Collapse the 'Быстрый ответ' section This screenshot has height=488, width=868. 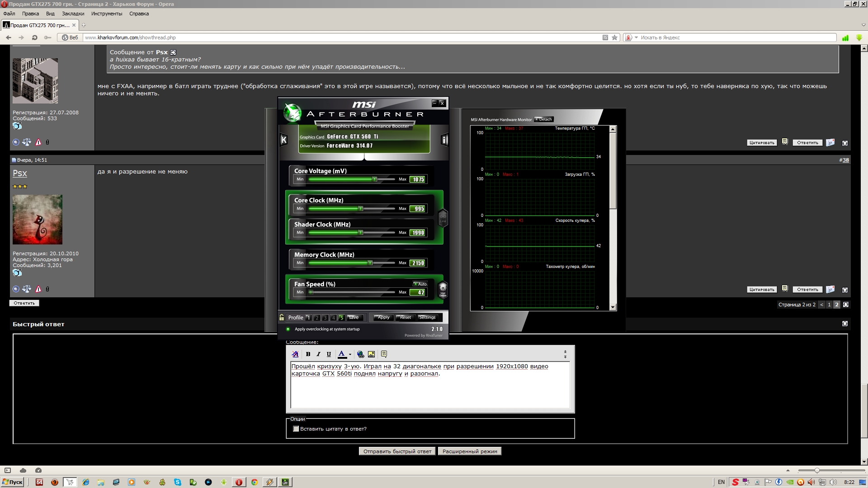coord(844,324)
